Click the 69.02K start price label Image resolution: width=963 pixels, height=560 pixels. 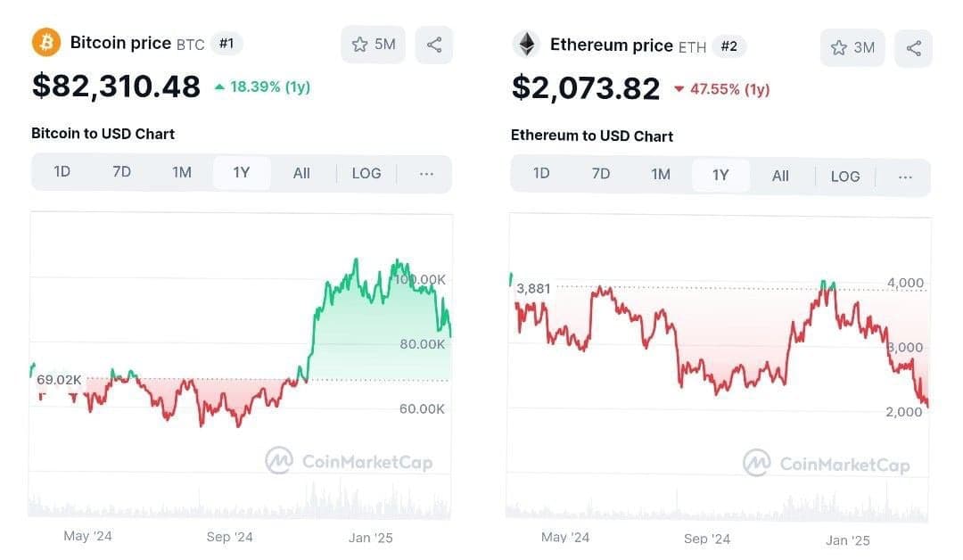tap(59, 380)
